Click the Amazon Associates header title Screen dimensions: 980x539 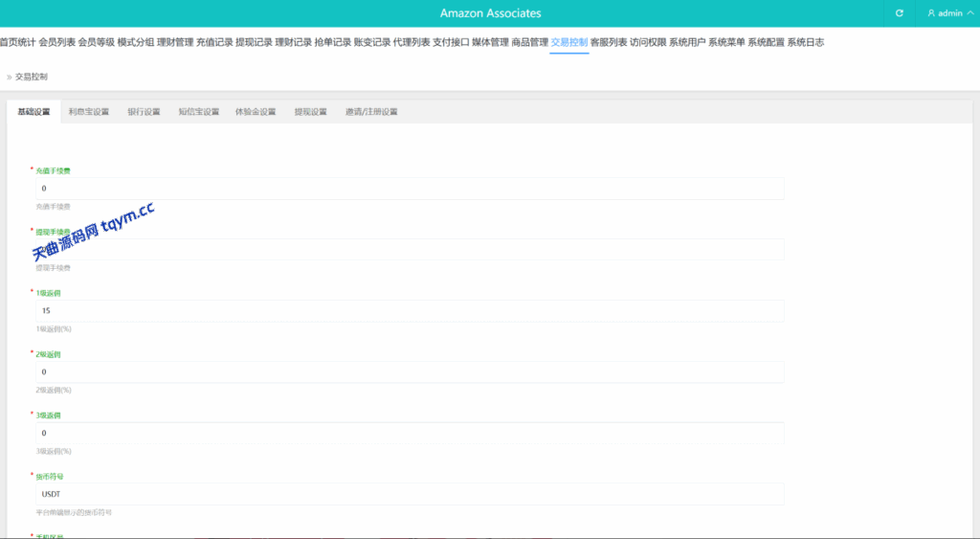point(491,13)
